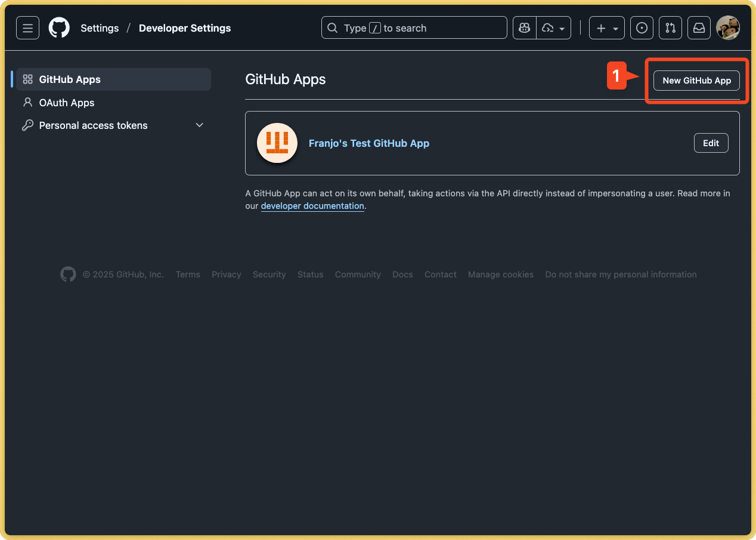The width and height of the screenshot is (756, 540).
Task: Click the Settings breadcrumb link
Action: (x=99, y=27)
